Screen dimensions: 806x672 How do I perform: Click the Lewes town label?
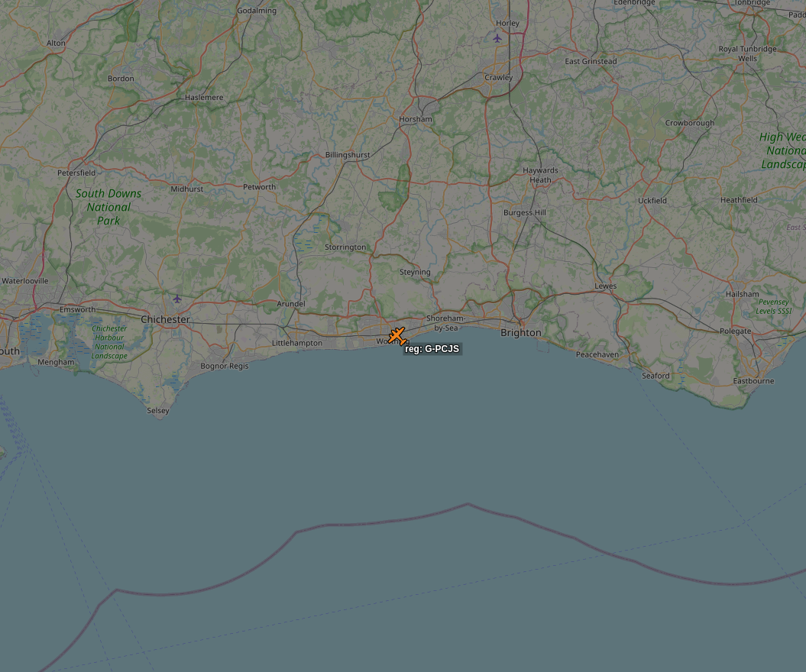click(606, 286)
